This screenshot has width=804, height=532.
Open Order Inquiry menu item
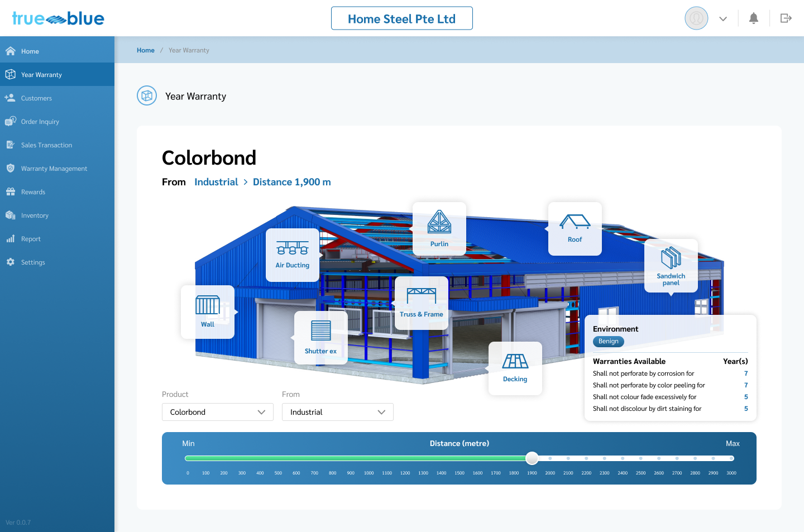pos(57,122)
